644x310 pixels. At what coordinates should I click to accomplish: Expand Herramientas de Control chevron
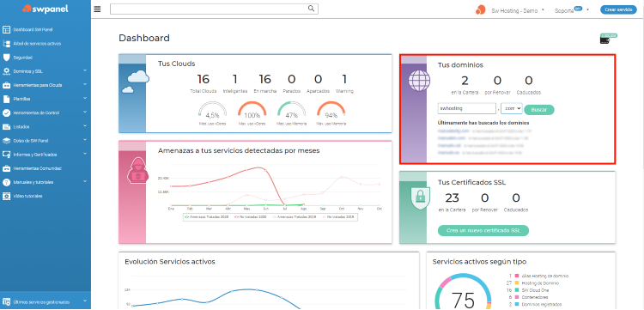(85, 112)
